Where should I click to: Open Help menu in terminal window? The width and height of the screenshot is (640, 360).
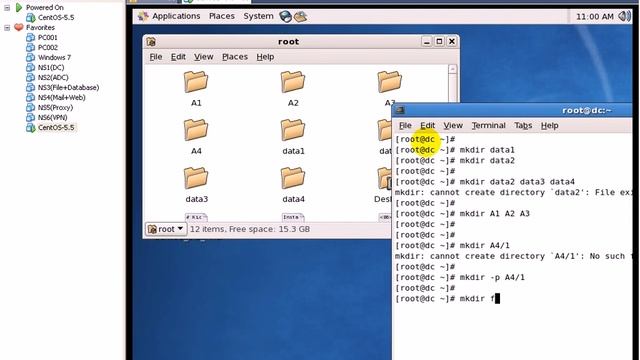tap(549, 125)
